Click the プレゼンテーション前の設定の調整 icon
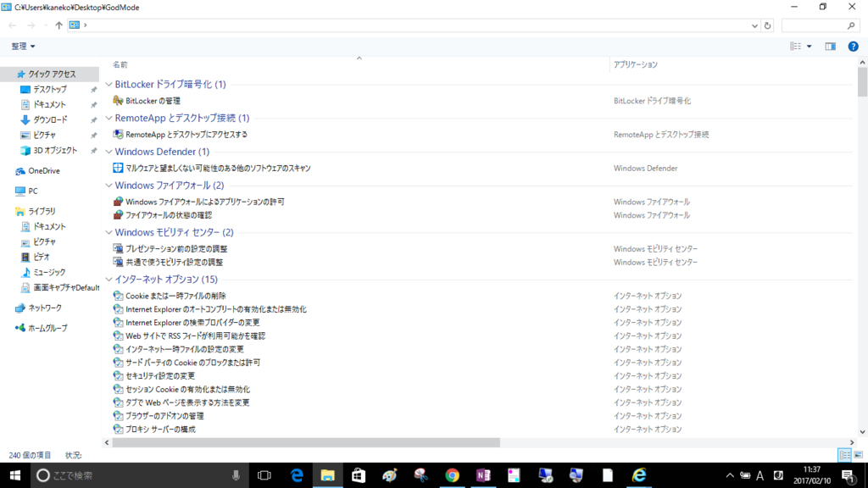Screen dimensions: 868x488 tap(118, 249)
